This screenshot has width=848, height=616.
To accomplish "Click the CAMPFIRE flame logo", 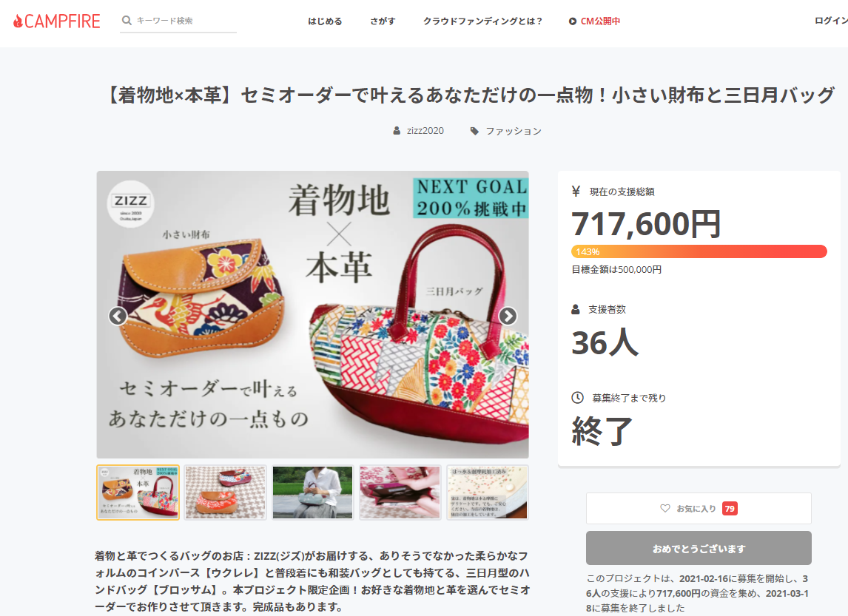I will [56, 21].
